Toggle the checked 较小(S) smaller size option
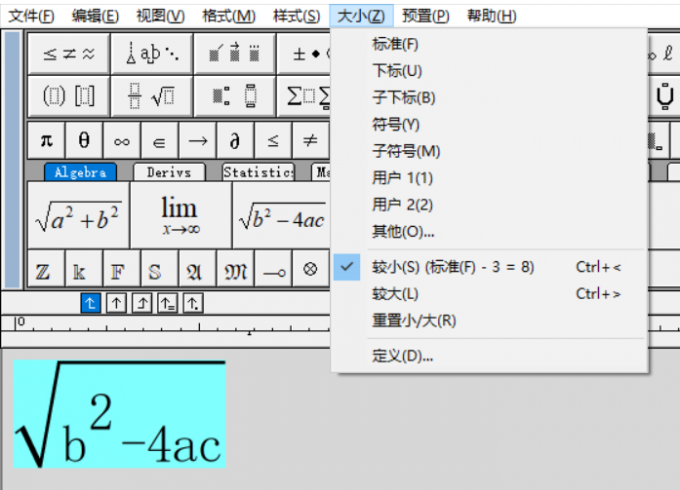 pos(489,267)
